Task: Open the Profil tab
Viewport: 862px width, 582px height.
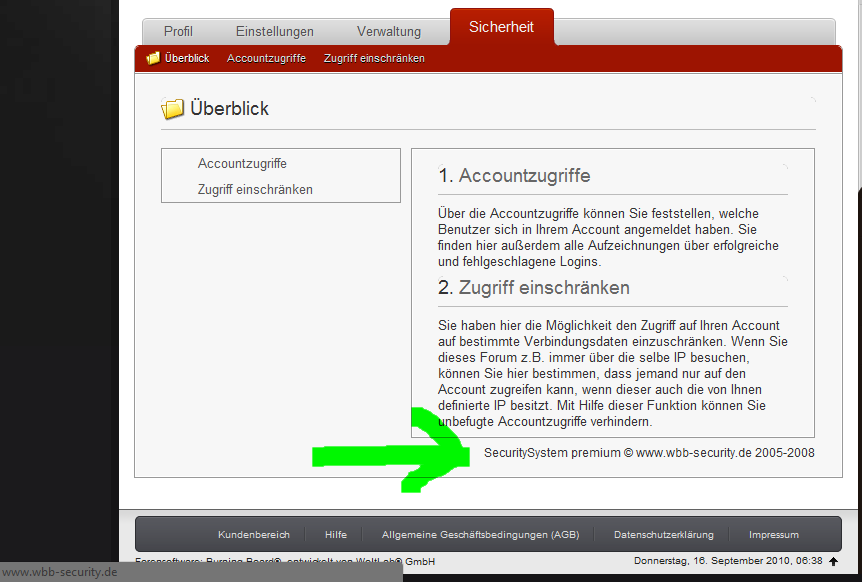Action: 178,32
